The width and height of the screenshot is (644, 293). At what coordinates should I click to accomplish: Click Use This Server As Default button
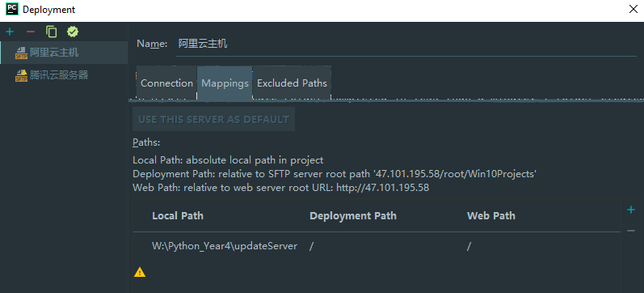pyautogui.click(x=213, y=119)
